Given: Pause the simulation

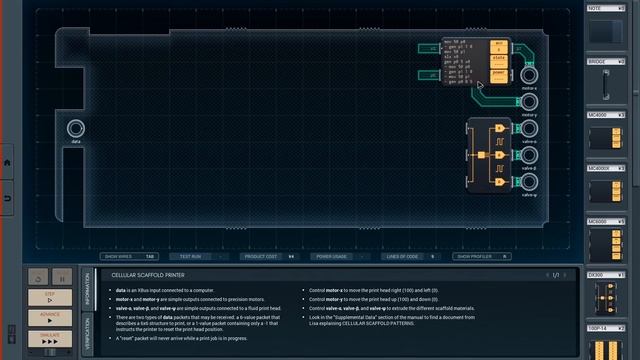Looking at the screenshot, I should pyautogui.click(x=62, y=277).
